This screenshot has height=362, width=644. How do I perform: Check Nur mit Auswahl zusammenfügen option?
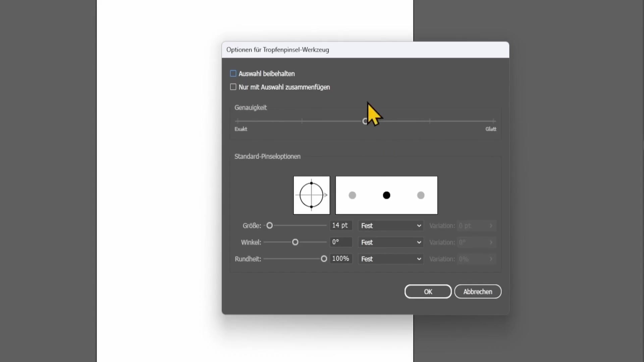(x=233, y=87)
